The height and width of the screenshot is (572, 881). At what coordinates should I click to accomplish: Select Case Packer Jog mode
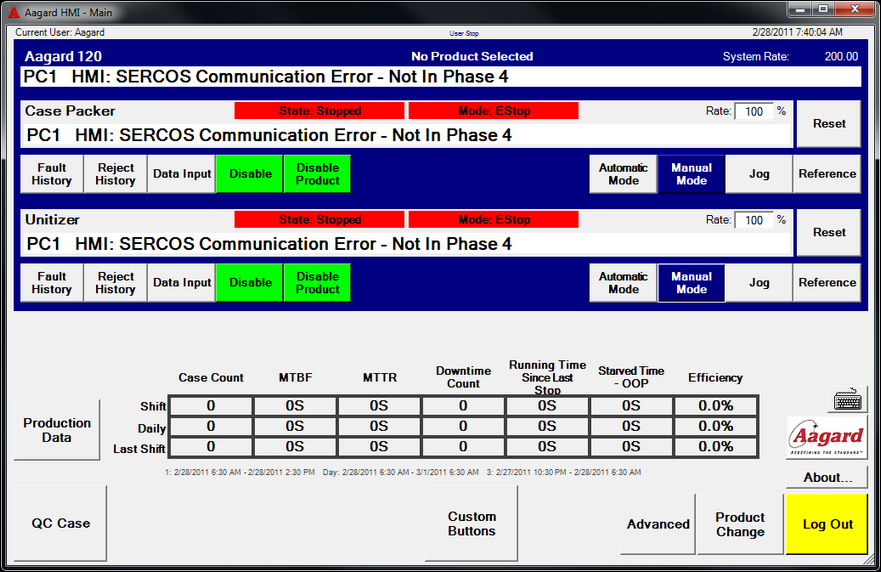coord(759,174)
